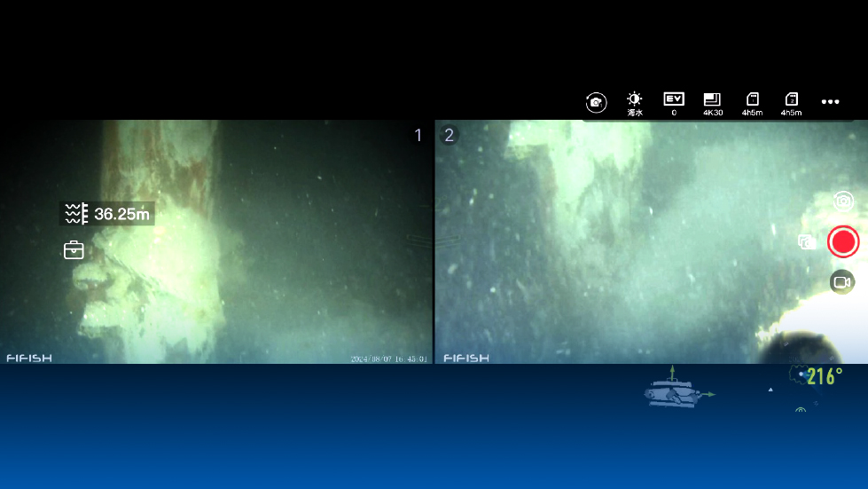Viewport: 868px width, 489px height.
Task: Tap the 36.25m depth indicator
Action: tap(107, 214)
